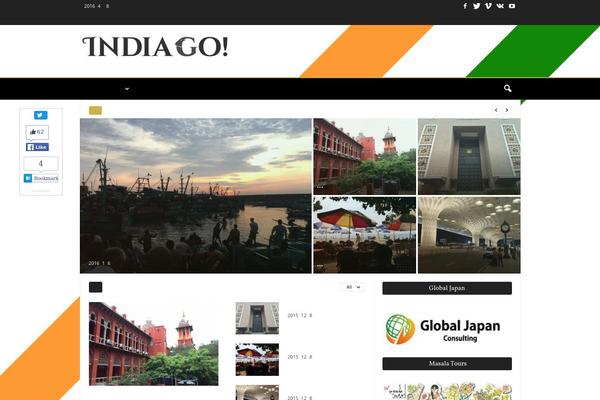The height and width of the screenshot is (400, 600).
Task: Open the small grey building entrance thumbnail
Action: pyautogui.click(x=257, y=318)
